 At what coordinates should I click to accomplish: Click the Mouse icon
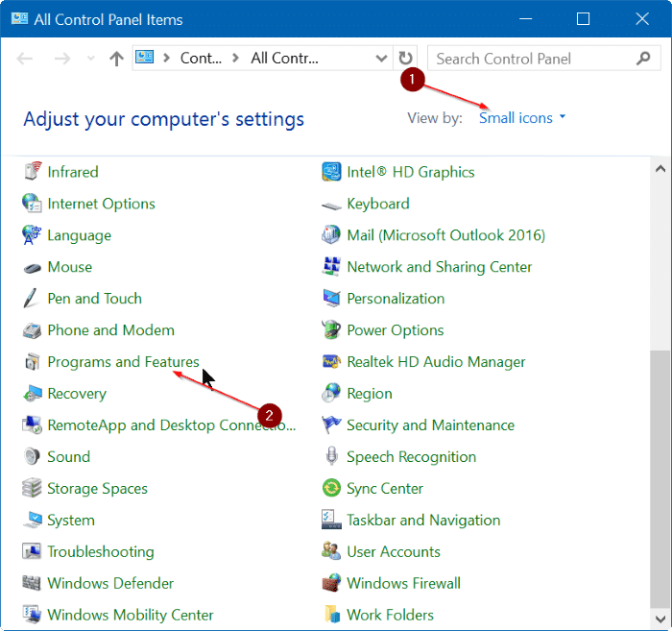(x=32, y=268)
